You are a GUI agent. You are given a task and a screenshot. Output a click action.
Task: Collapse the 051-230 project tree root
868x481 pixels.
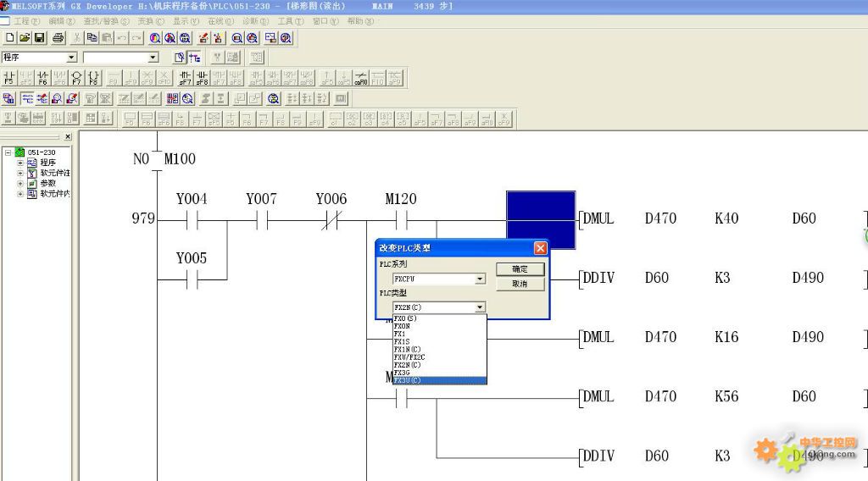pyautogui.click(x=8, y=152)
